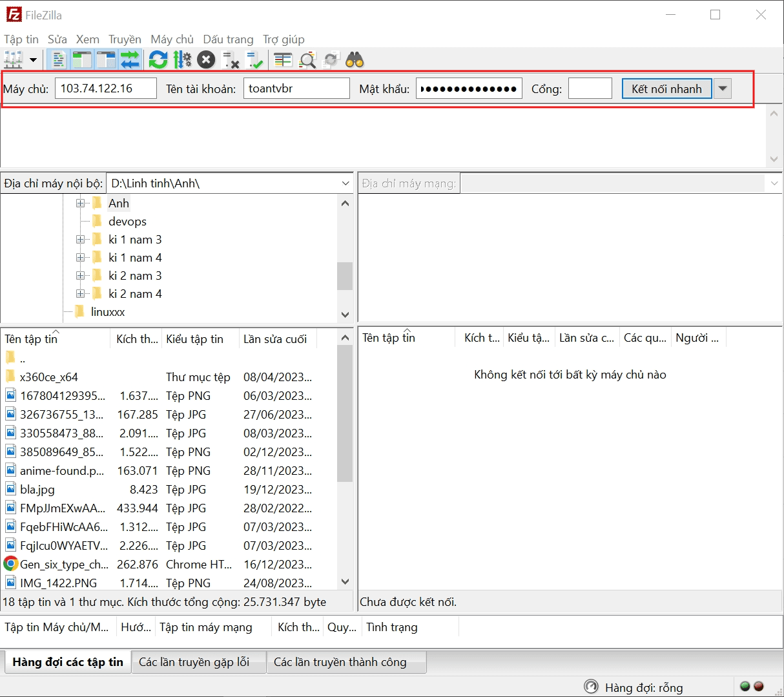
Task: Open directory comparison
Action: click(307, 59)
